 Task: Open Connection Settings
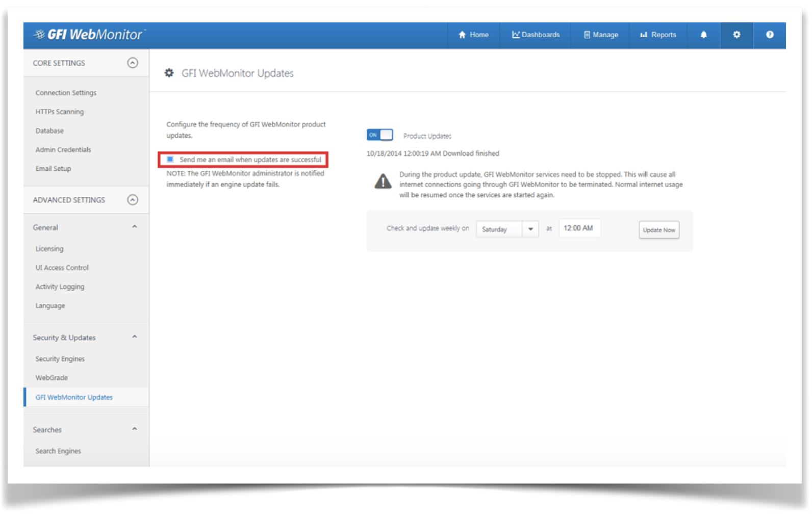pos(66,93)
